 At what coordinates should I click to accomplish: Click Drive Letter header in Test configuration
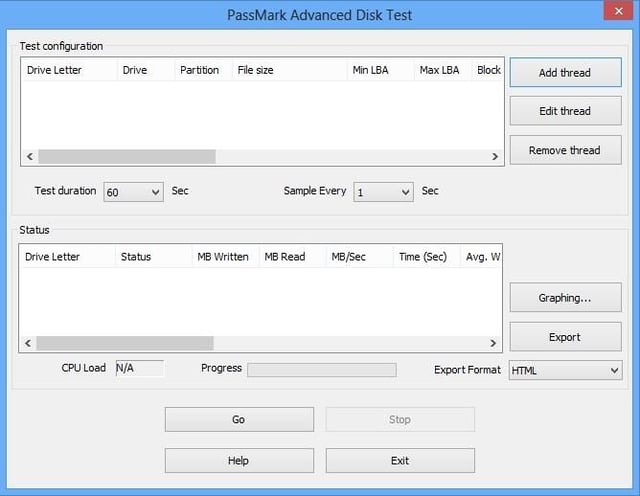coord(69,70)
